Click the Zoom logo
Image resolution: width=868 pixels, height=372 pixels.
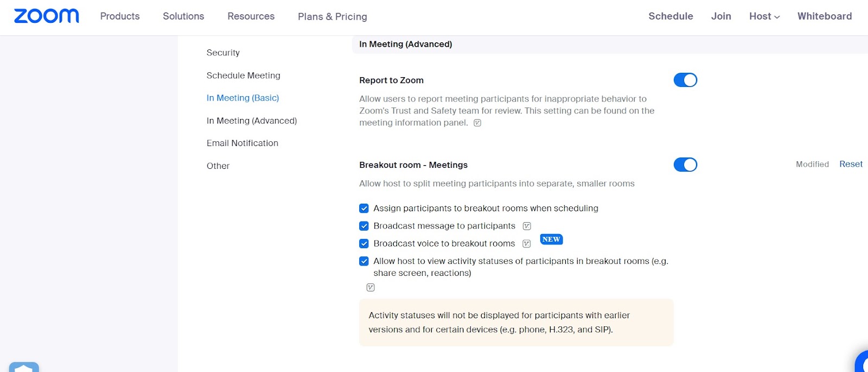47,16
